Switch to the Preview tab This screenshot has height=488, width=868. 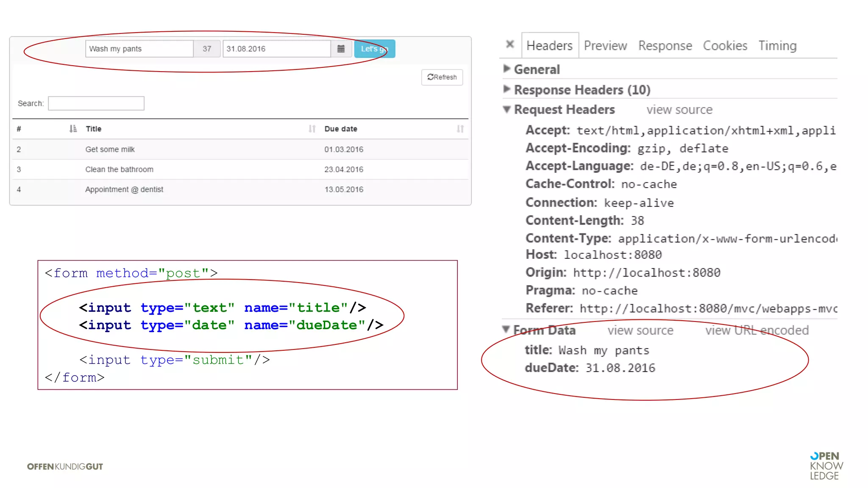point(605,45)
